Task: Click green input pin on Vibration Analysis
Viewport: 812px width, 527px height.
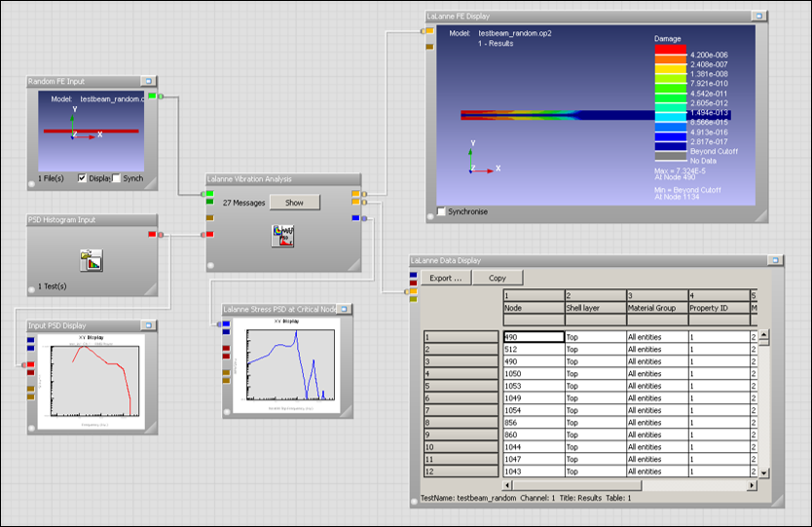Action: (x=209, y=193)
